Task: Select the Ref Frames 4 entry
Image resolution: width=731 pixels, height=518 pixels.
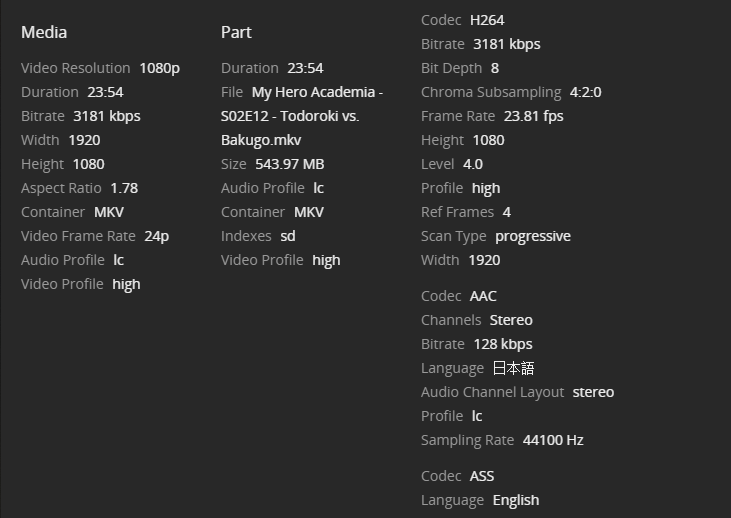Action: pos(506,212)
